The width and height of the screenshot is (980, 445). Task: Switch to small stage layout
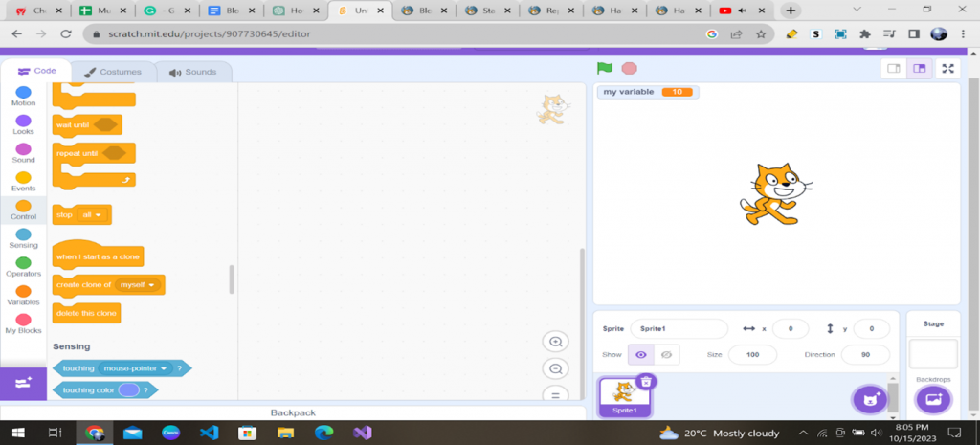click(x=893, y=69)
